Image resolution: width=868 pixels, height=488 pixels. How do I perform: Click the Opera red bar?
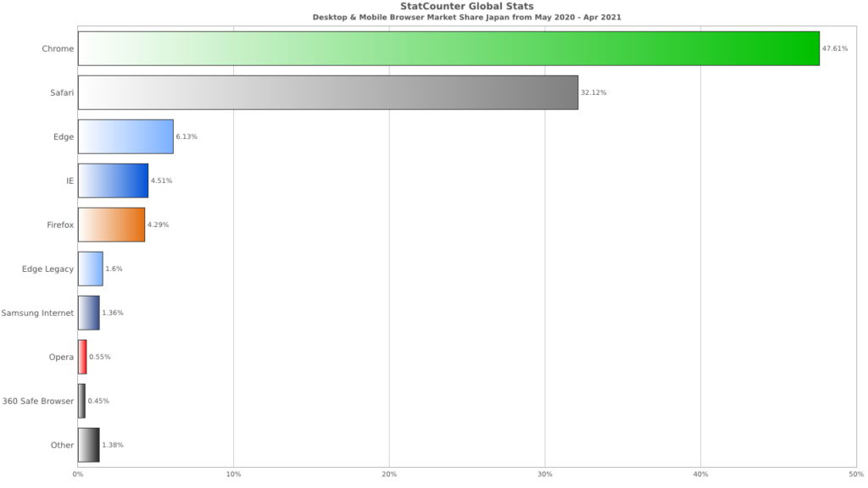[x=82, y=357]
